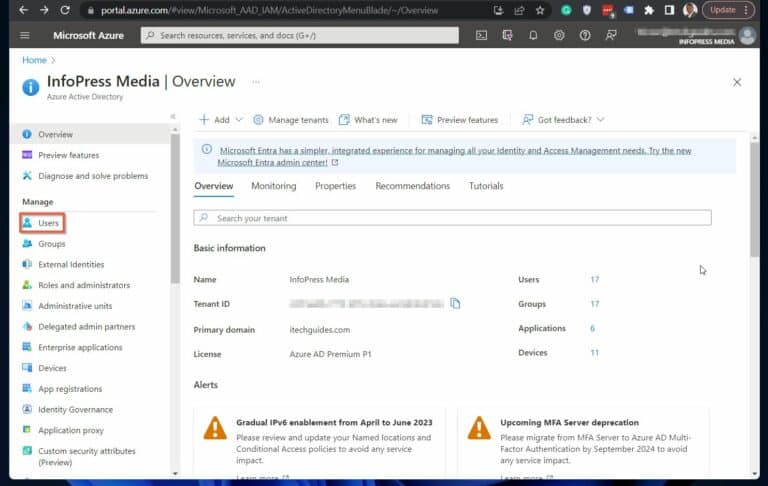The height and width of the screenshot is (486, 768).
Task: Click the Microsoft Azure logo text
Action: (x=89, y=35)
